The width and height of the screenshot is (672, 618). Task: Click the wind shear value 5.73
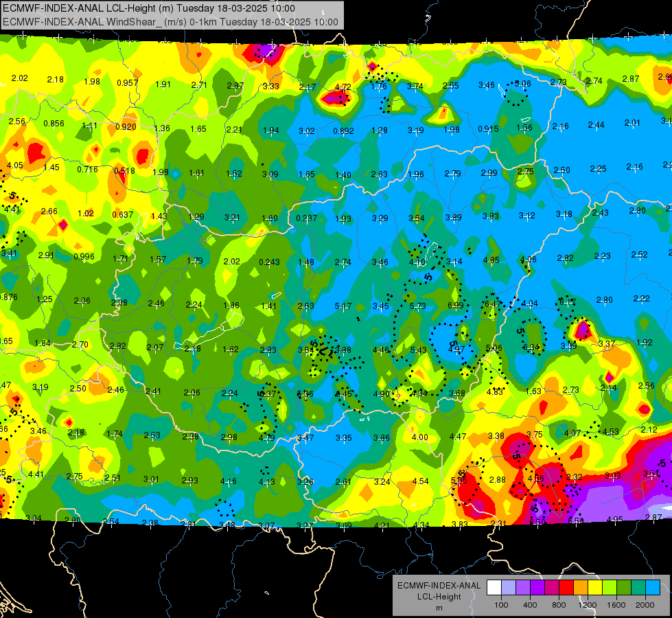coord(418,306)
